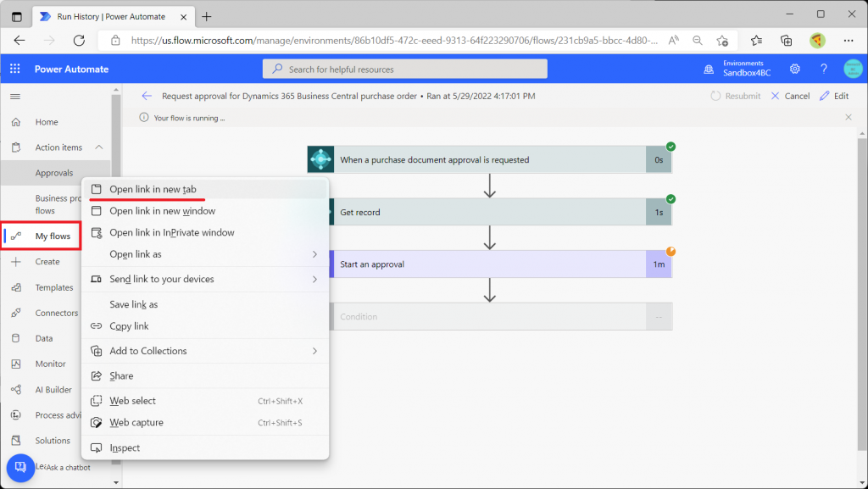Image resolution: width=868 pixels, height=489 pixels.
Task: Select 'Inspect' from context menu
Action: [x=205, y=447]
